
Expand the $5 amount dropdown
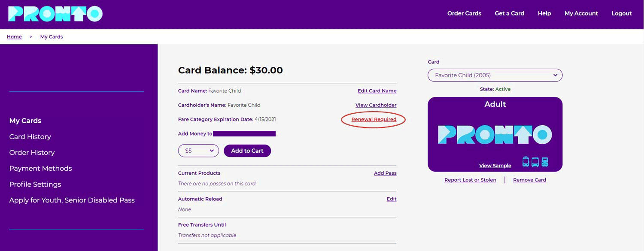click(x=198, y=151)
